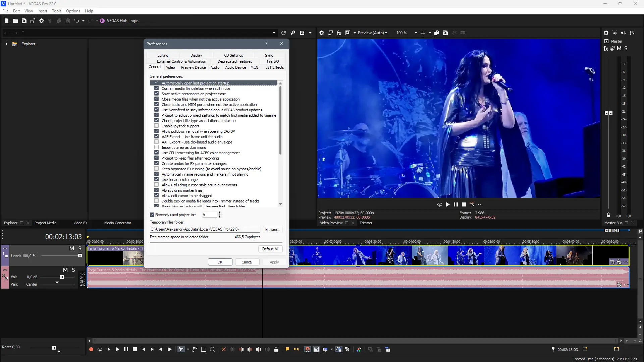Click the Default All button
The width and height of the screenshot is (644, 362).
(270, 249)
